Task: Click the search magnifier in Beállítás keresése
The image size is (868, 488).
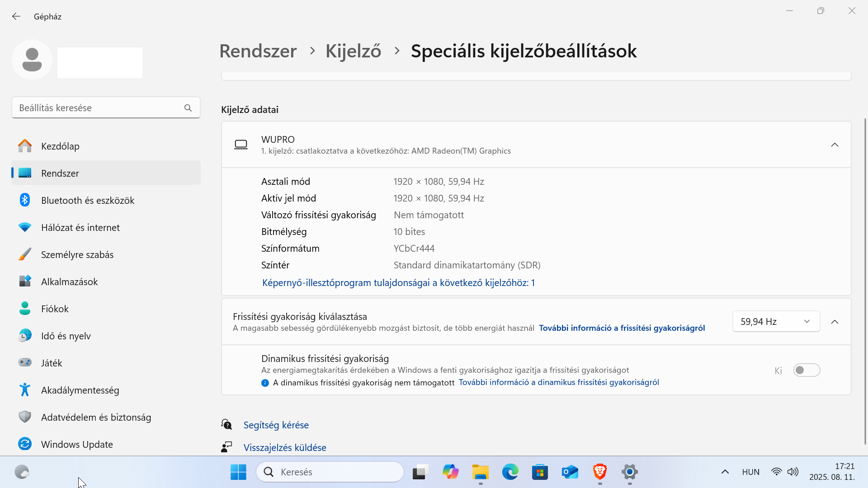Action: click(188, 108)
